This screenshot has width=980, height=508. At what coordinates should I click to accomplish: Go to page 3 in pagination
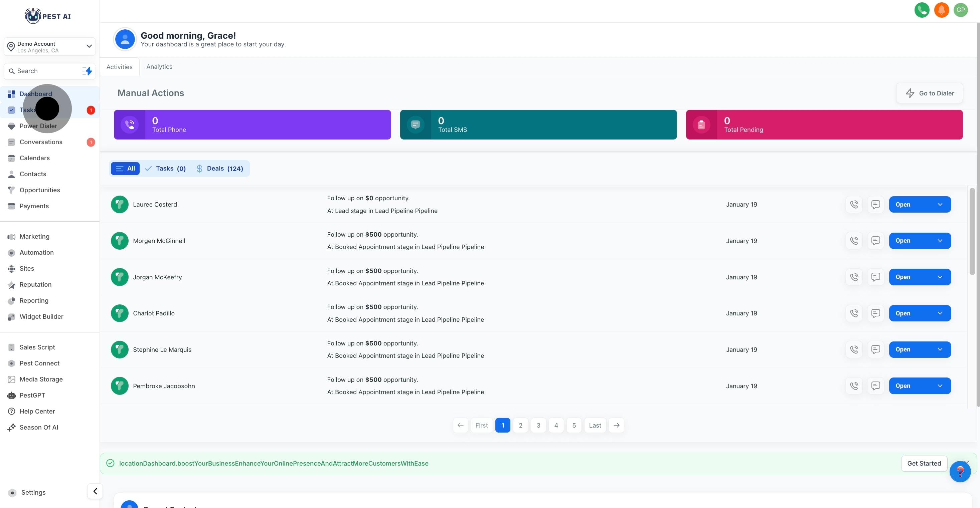pos(538,426)
